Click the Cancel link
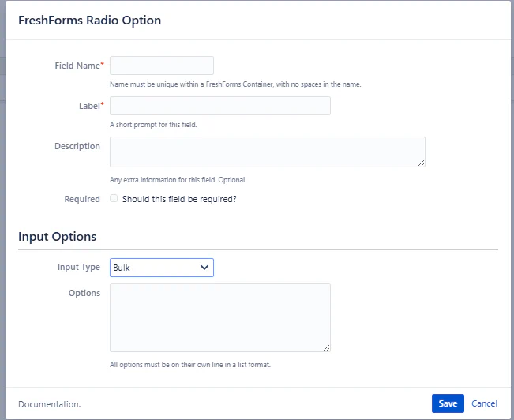This screenshot has height=420, width=514. (x=484, y=403)
